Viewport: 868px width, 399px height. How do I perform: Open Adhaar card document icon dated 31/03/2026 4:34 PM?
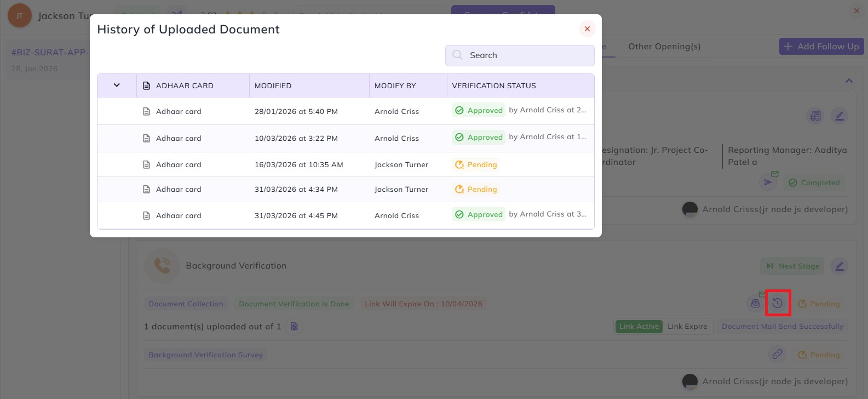pyautogui.click(x=146, y=189)
